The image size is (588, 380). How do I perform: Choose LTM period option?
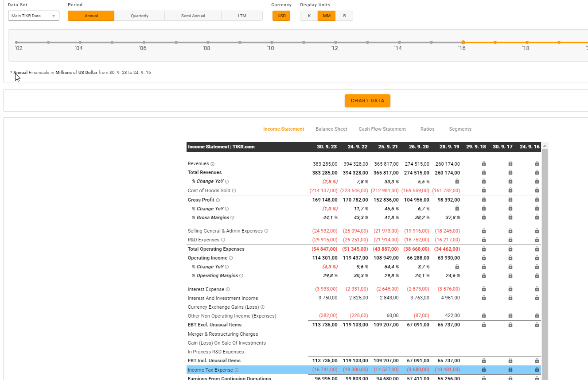tap(242, 16)
